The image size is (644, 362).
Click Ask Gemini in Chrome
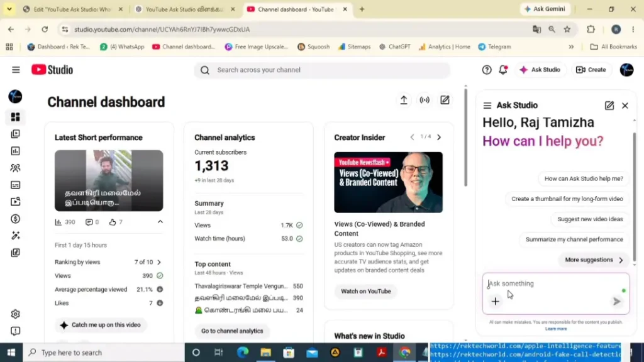point(545,9)
